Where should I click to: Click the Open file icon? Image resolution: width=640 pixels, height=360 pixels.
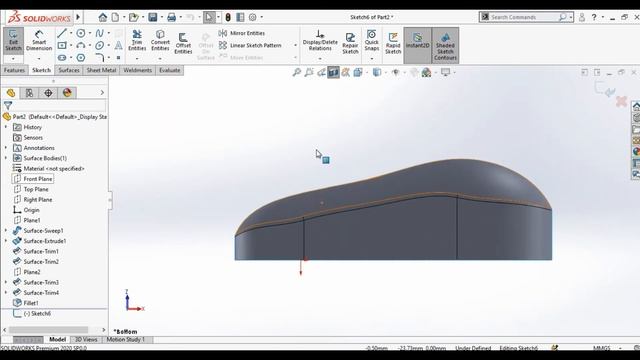[x=133, y=17]
